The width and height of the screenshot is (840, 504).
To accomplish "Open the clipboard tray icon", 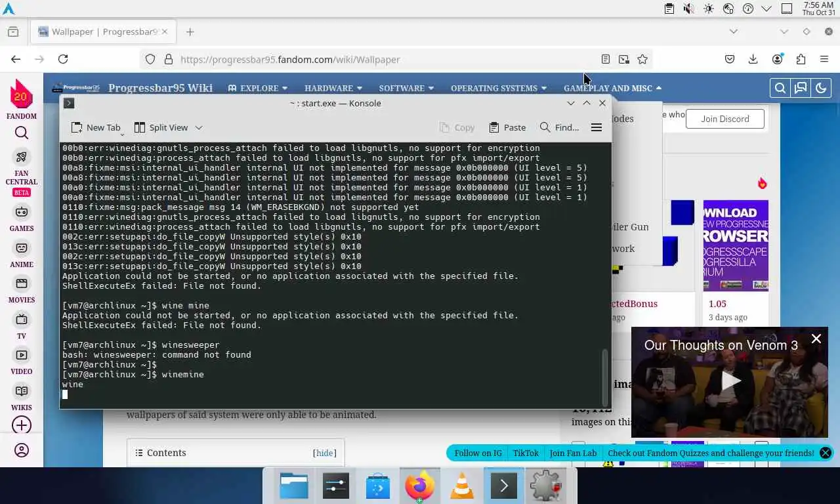I will [x=669, y=9].
